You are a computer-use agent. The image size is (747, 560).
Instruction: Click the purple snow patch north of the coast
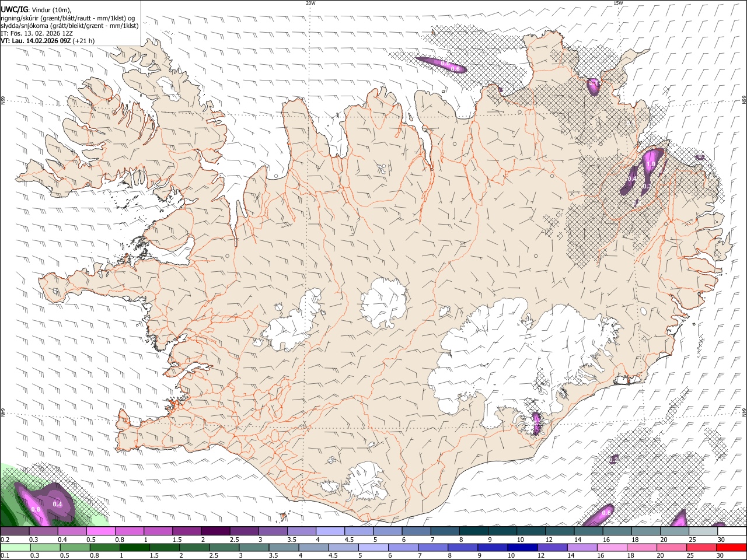[x=441, y=64]
